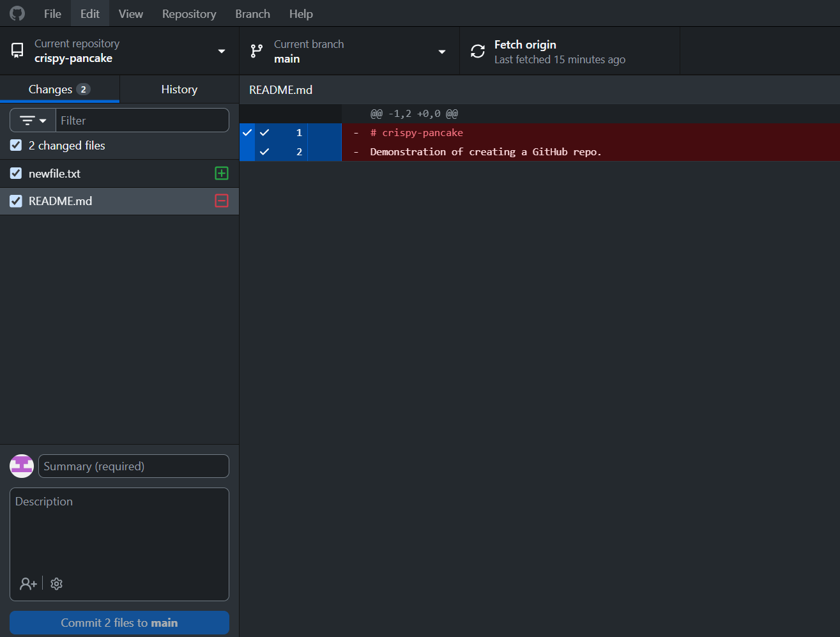The width and height of the screenshot is (840, 637).
Task: Expand the Current branch dropdown arrow
Action: [x=442, y=52]
